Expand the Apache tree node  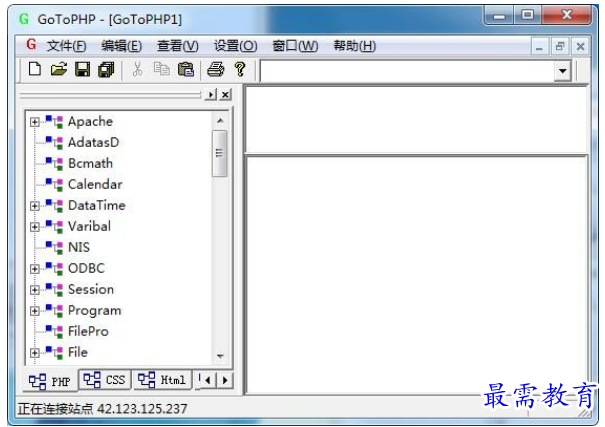[35, 122]
